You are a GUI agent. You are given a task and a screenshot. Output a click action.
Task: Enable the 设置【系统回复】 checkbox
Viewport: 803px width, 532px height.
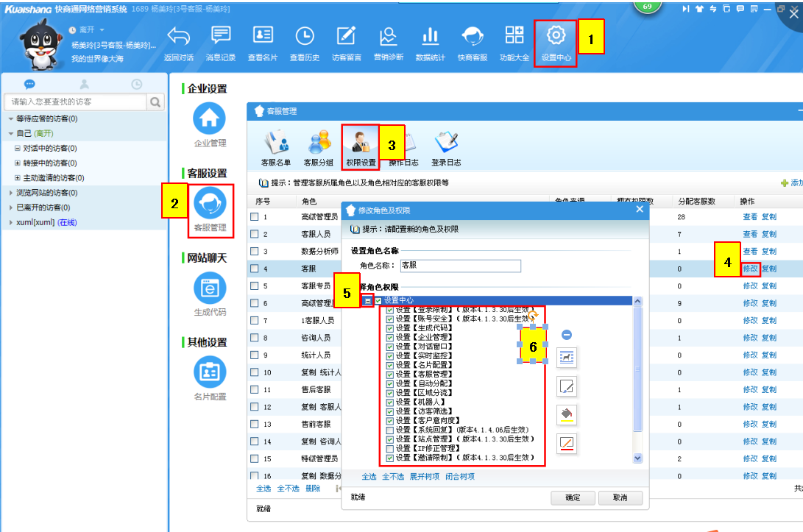[390, 430]
